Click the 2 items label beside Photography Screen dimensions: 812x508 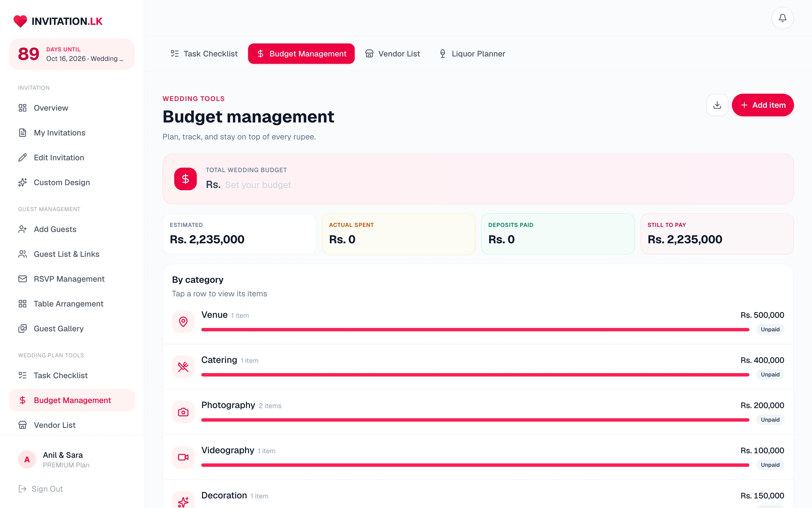tap(270, 406)
